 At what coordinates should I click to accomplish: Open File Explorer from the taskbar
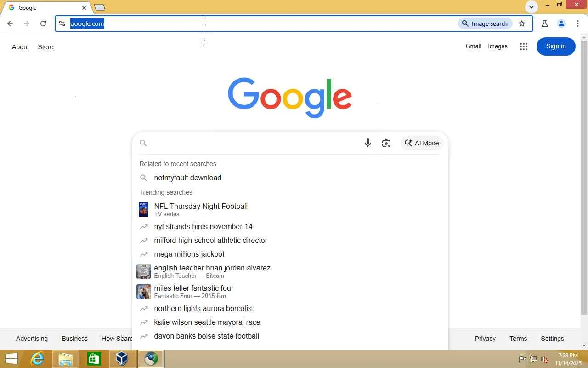[x=66, y=359]
